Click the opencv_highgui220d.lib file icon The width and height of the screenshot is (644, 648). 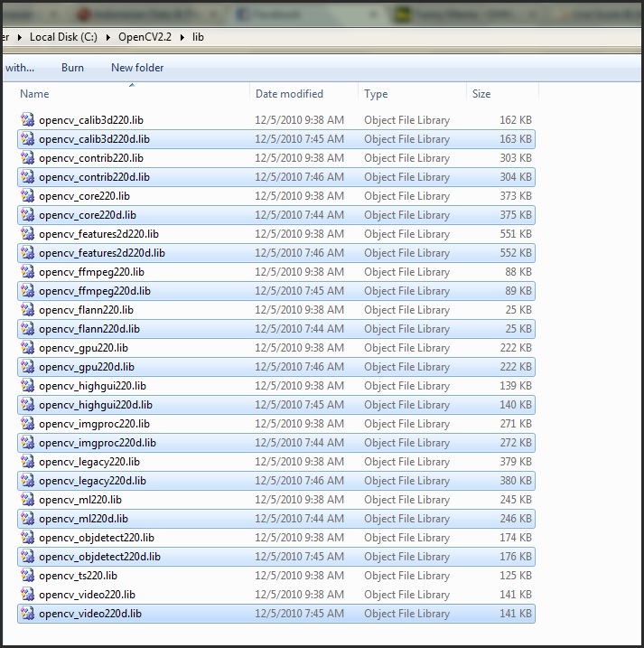28,405
